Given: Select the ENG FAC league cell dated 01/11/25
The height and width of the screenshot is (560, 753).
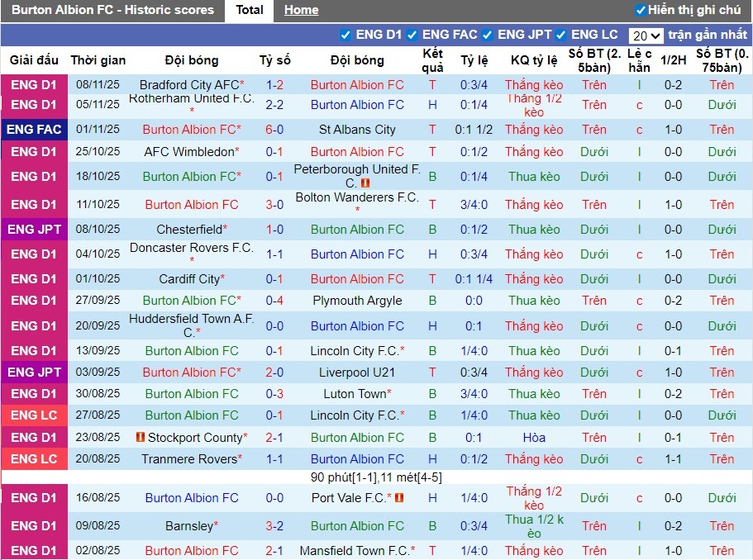Looking at the screenshot, I should coord(34,130).
